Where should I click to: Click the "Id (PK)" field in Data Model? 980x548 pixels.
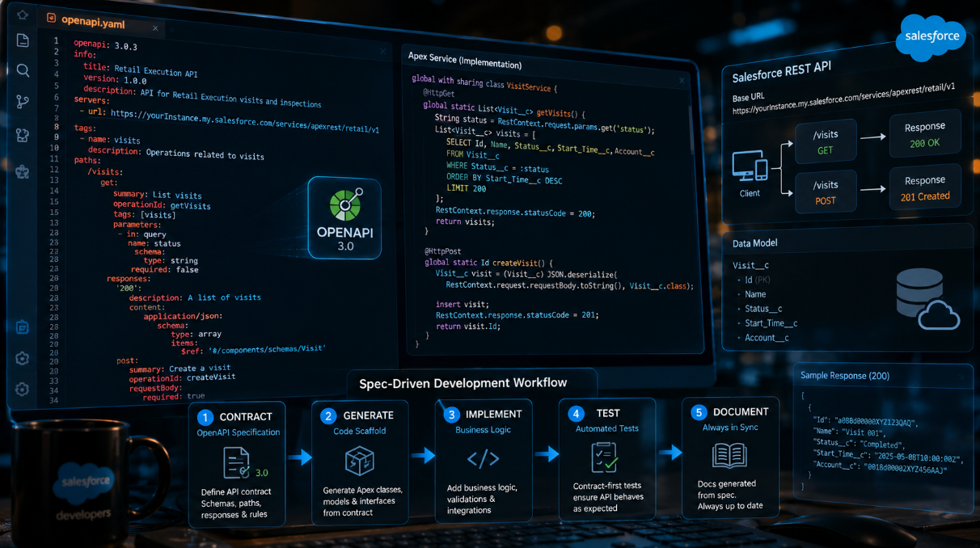click(757, 280)
